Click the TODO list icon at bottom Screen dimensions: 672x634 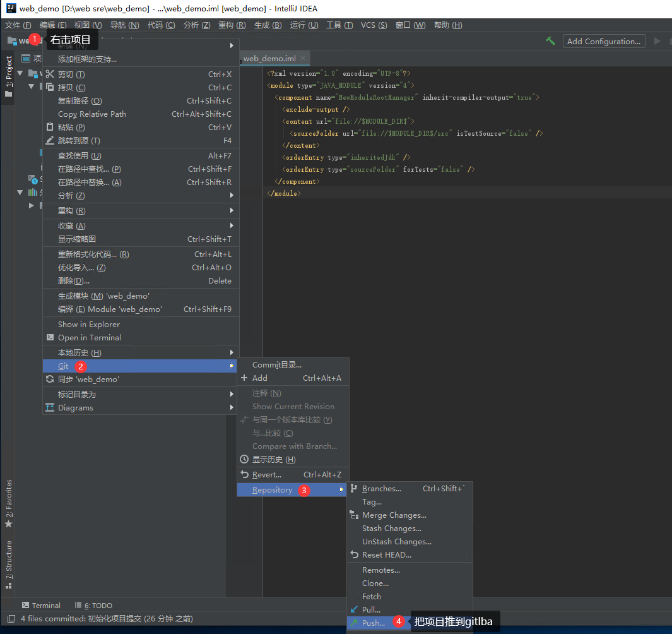(x=78, y=605)
